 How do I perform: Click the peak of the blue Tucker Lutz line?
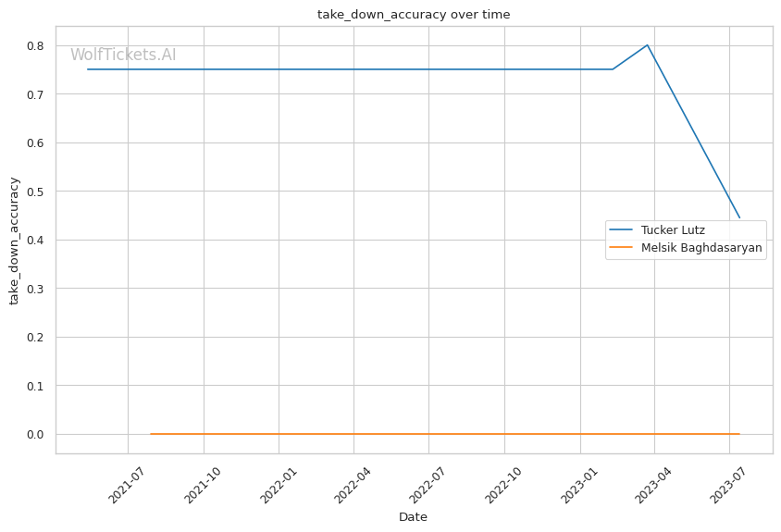[x=647, y=45]
